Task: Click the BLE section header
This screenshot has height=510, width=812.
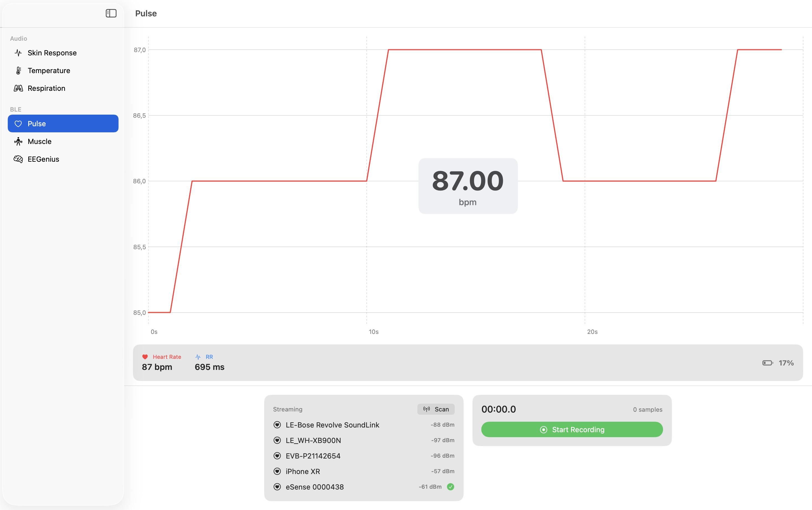Action: [x=16, y=109]
